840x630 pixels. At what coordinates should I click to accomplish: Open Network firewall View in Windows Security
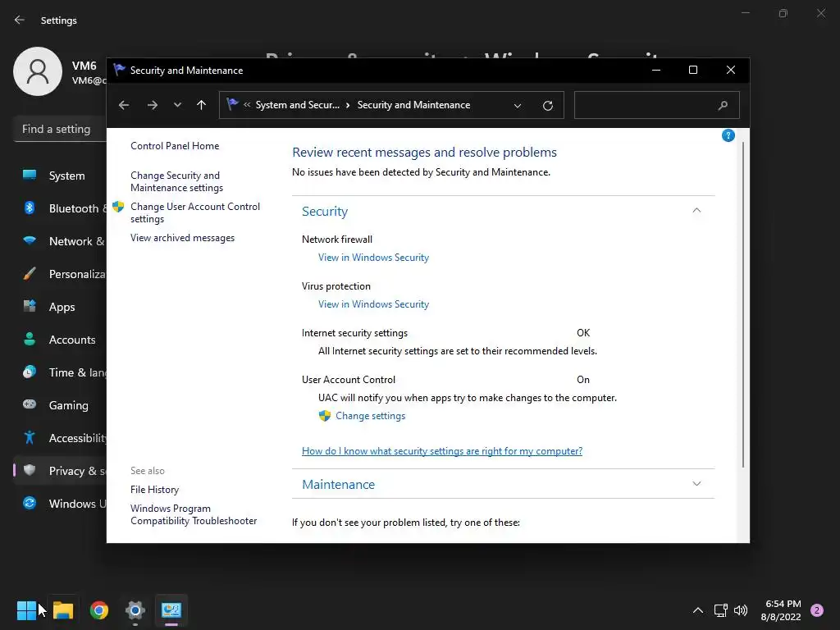pos(373,258)
